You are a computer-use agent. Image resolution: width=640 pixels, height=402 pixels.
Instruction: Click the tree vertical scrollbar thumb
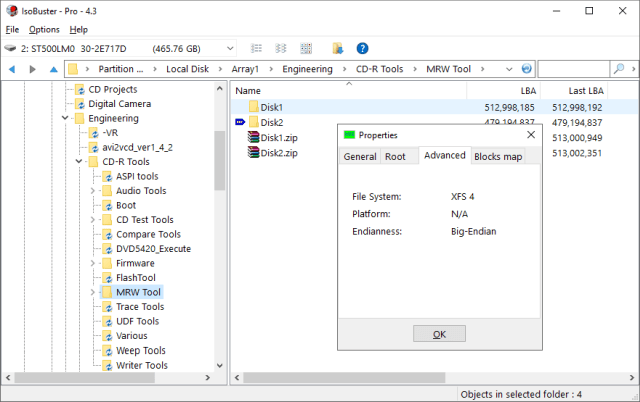tap(220, 160)
